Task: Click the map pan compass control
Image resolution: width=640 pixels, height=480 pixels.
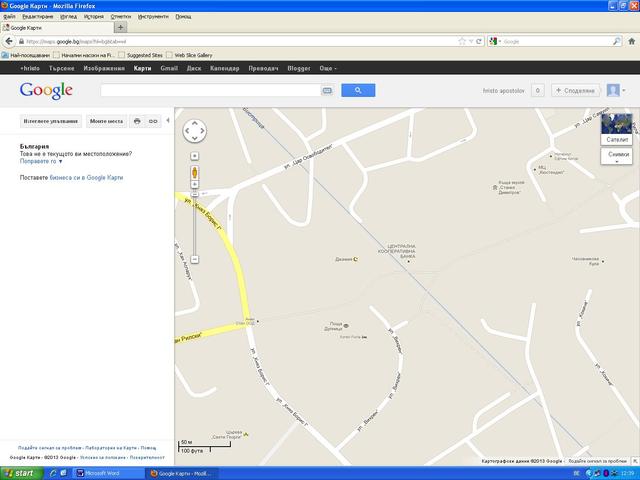Action: click(194, 130)
